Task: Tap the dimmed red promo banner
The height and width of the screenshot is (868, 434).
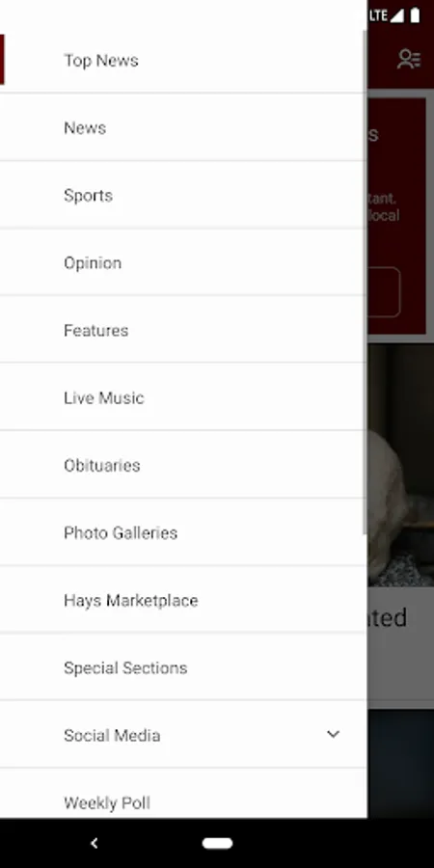Action: click(x=397, y=216)
